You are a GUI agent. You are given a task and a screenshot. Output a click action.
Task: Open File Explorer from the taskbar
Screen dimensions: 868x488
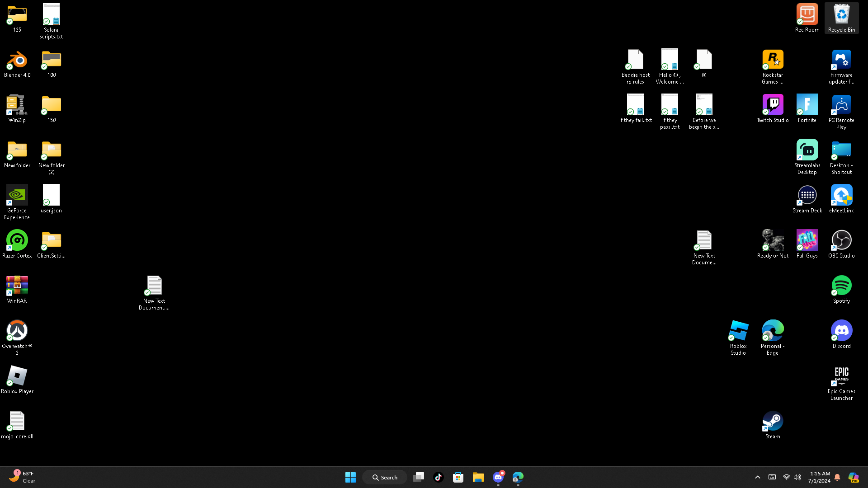[x=478, y=477]
